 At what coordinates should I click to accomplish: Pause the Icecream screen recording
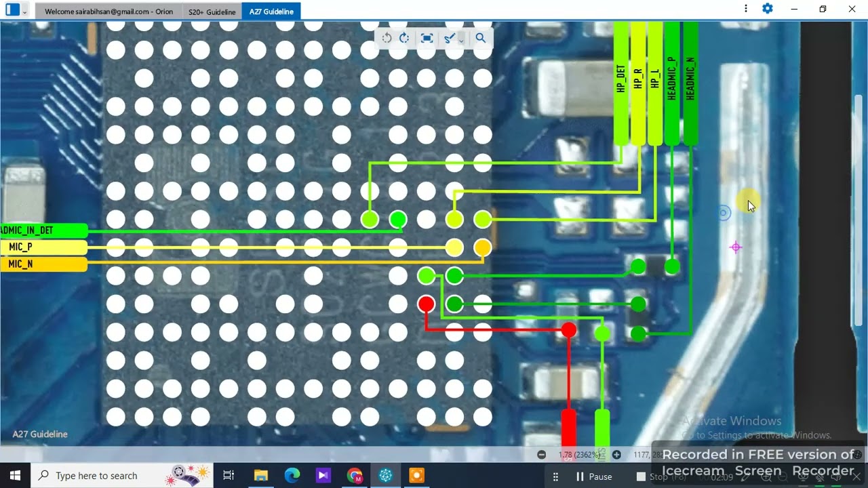[x=594, y=476]
